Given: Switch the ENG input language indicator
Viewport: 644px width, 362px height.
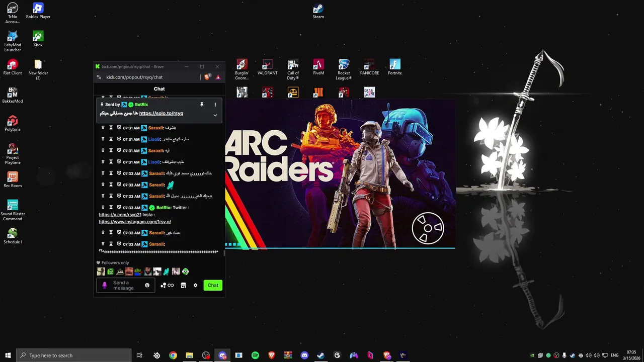Looking at the screenshot, I should pyautogui.click(x=615, y=355).
